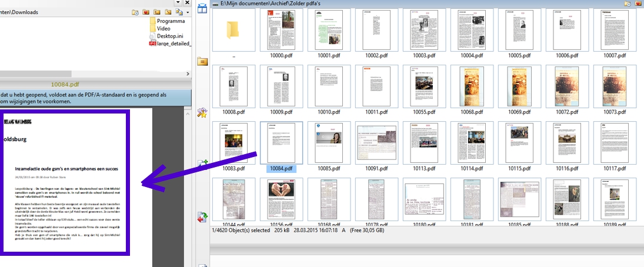The height and width of the screenshot is (267, 644).
Task: Open the panel dropdown arrow at the top left
Action: [178, 2]
